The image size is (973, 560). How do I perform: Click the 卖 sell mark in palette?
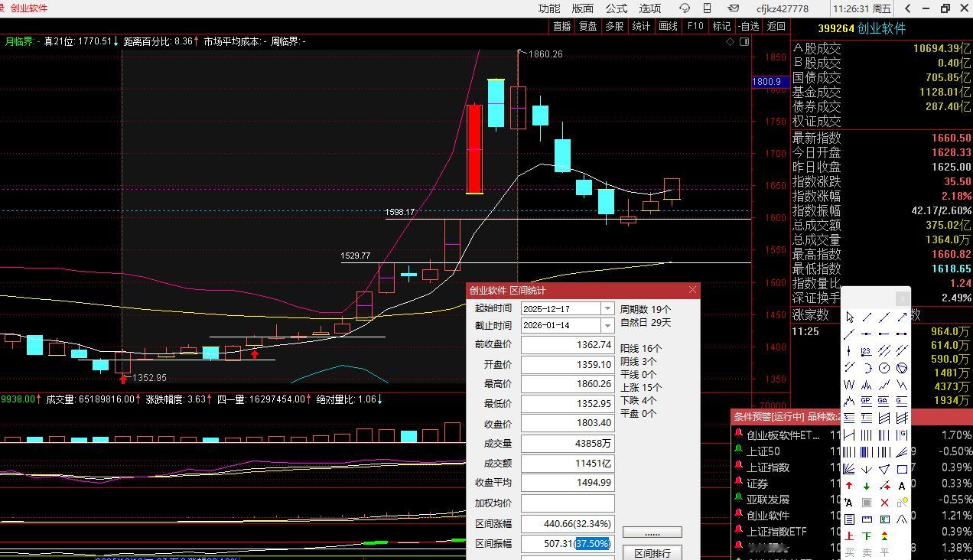pyautogui.click(x=867, y=552)
